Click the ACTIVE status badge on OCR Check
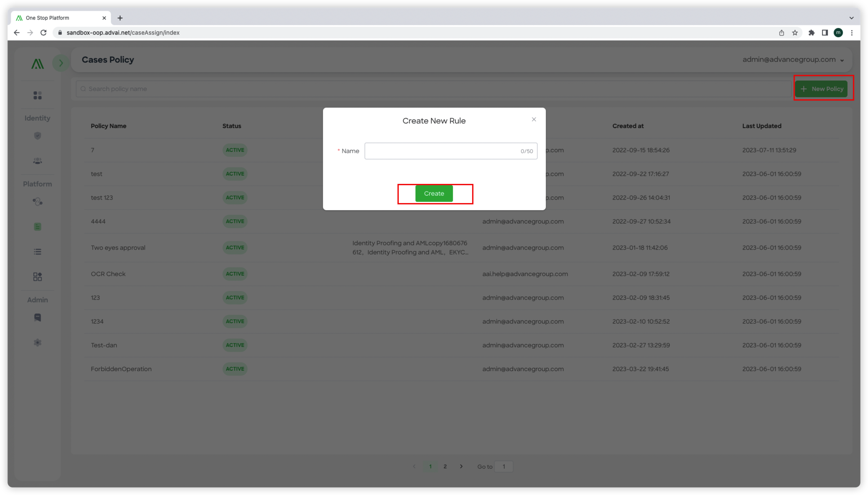This screenshot has height=495, width=868. coord(234,274)
